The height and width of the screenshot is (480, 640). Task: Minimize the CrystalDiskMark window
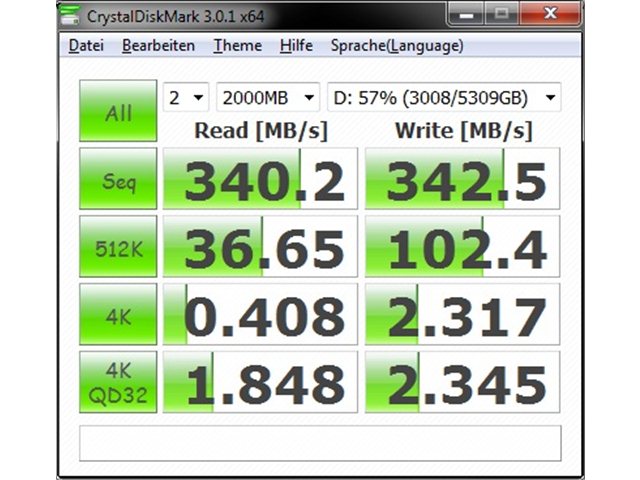[466, 14]
